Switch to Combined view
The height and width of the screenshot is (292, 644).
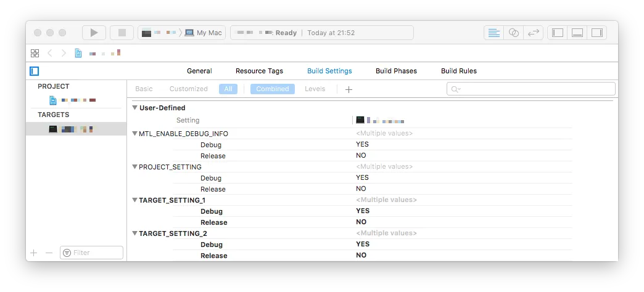pyautogui.click(x=273, y=89)
